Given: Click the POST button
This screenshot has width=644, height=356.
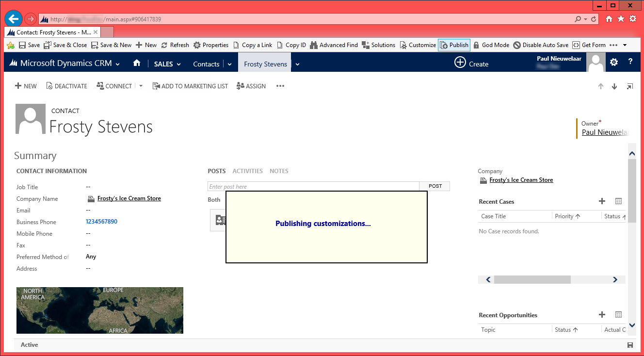Looking at the screenshot, I should click(435, 186).
